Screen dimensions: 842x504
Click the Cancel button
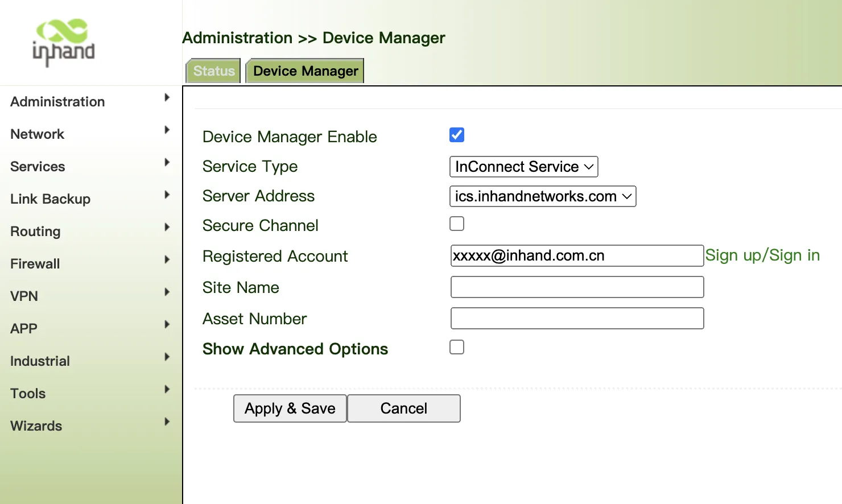[x=404, y=408]
